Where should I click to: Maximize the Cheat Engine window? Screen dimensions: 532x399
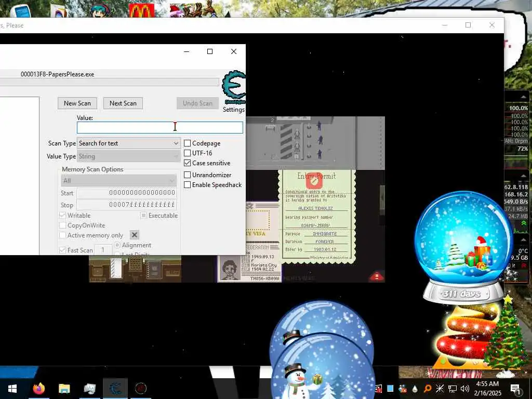pos(210,51)
